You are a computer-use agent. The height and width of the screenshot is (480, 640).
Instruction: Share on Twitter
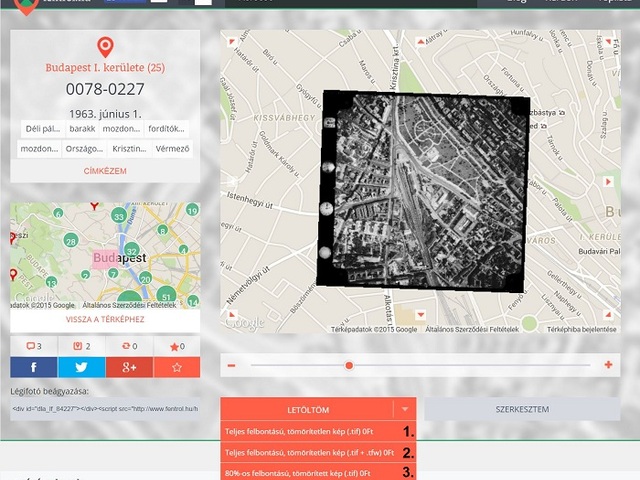click(82, 367)
